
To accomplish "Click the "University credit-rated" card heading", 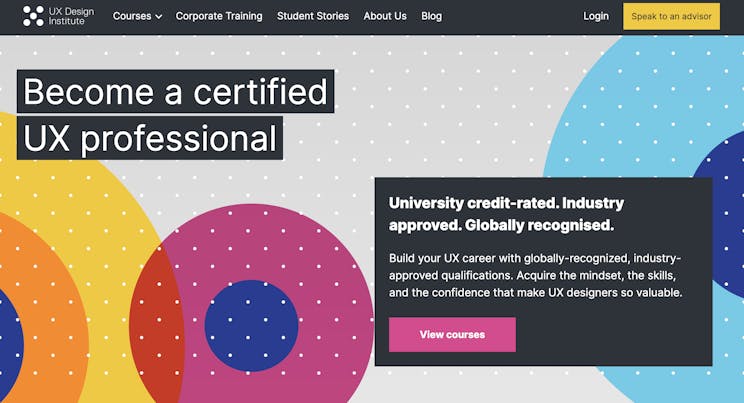I will [x=506, y=214].
